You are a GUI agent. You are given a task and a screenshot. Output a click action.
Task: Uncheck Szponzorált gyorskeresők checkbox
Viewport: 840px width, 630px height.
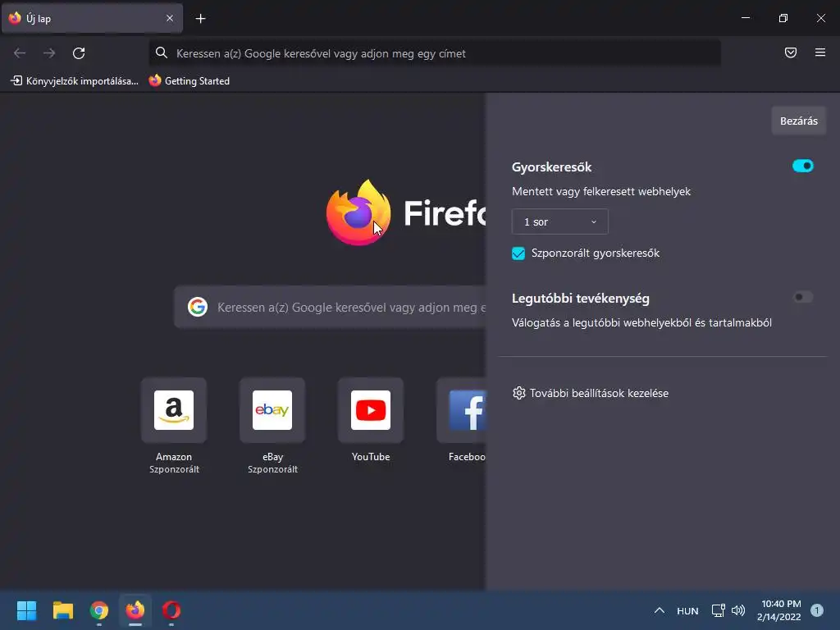pos(518,253)
